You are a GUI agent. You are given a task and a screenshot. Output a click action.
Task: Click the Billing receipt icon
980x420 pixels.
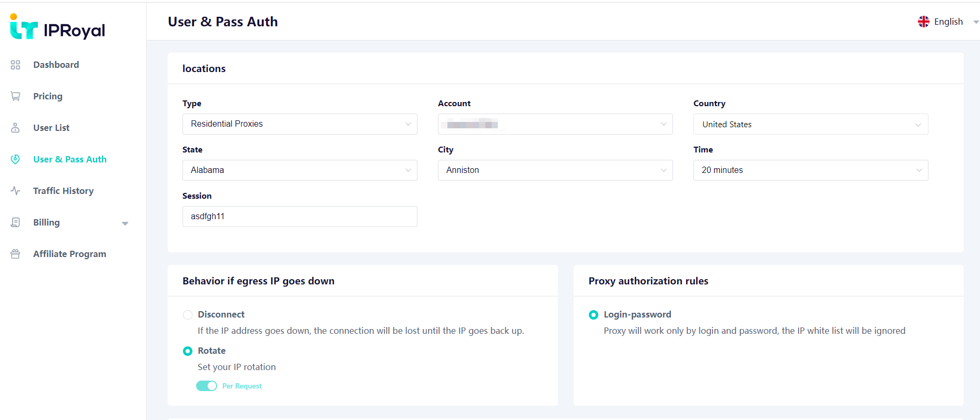pyautogui.click(x=15, y=222)
